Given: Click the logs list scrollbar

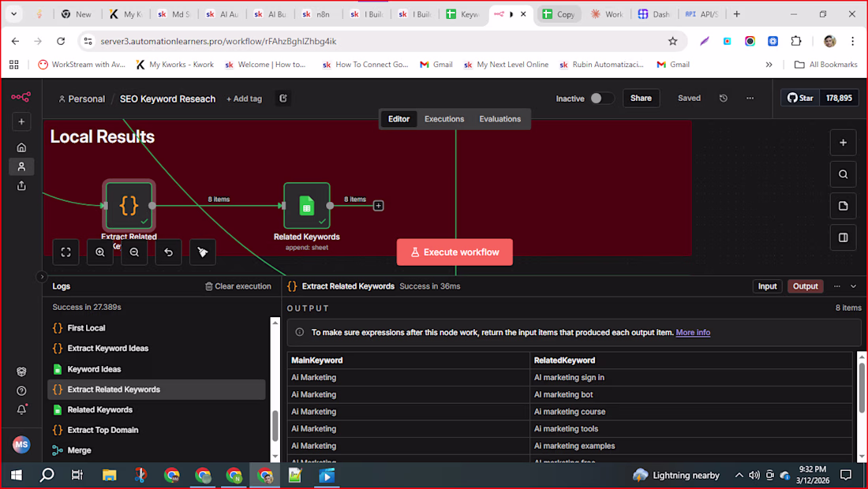Looking at the screenshot, I should click(x=275, y=425).
